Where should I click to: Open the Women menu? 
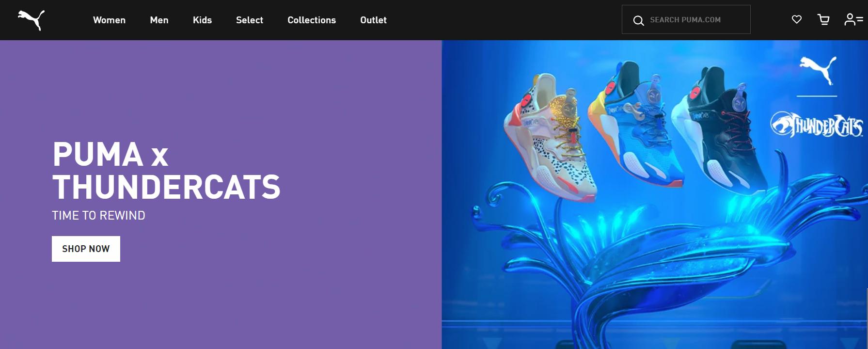click(x=109, y=20)
